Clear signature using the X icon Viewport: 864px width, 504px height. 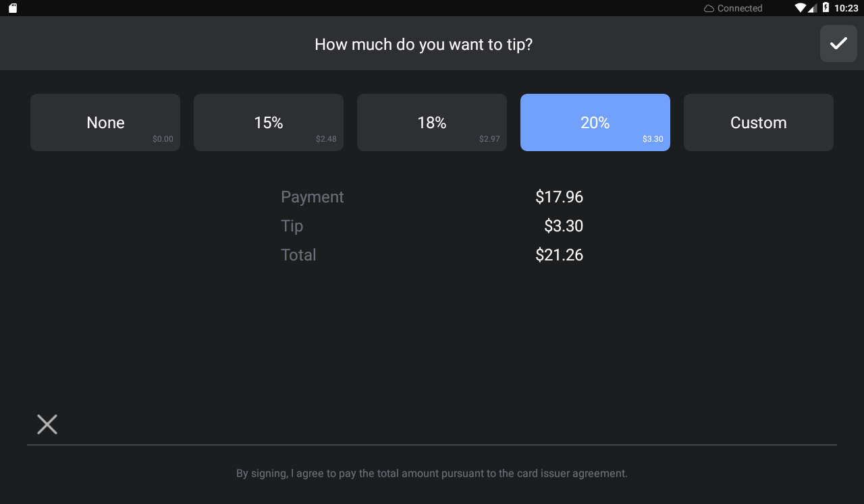click(x=47, y=424)
